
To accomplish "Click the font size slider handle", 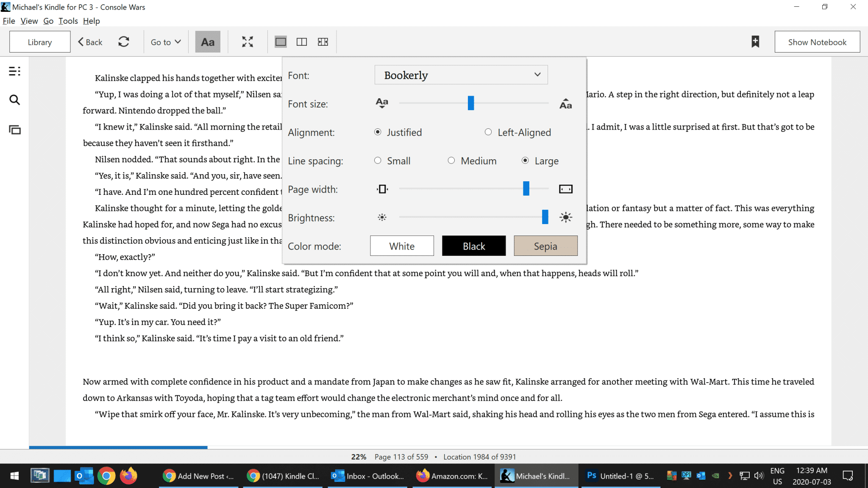I will pyautogui.click(x=470, y=103).
